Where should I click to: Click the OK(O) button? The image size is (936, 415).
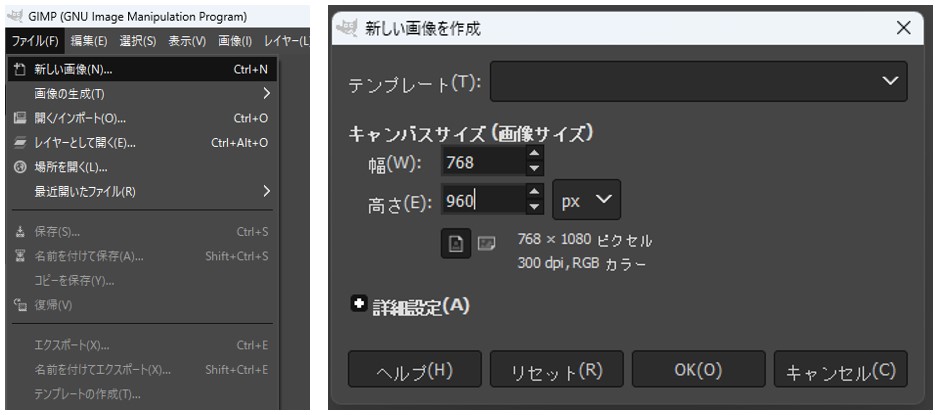[698, 369]
